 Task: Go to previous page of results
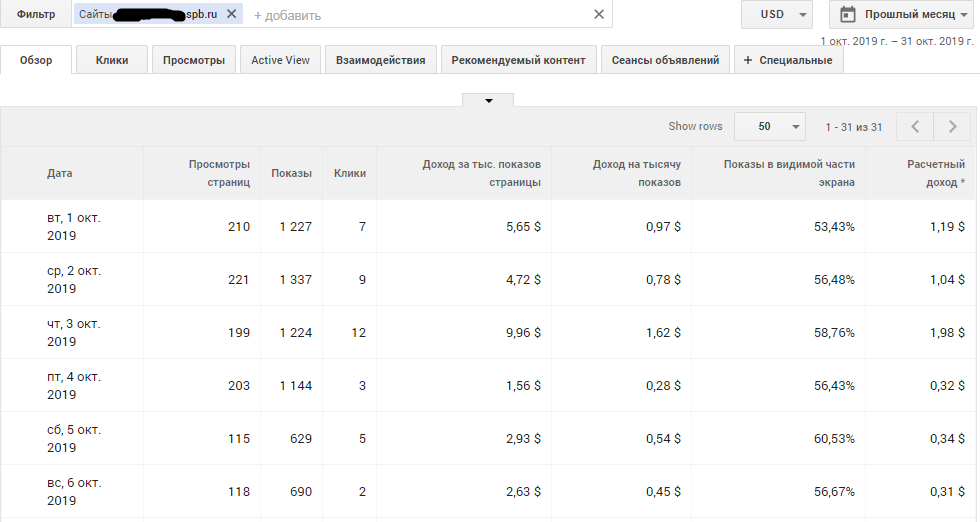pos(915,127)
